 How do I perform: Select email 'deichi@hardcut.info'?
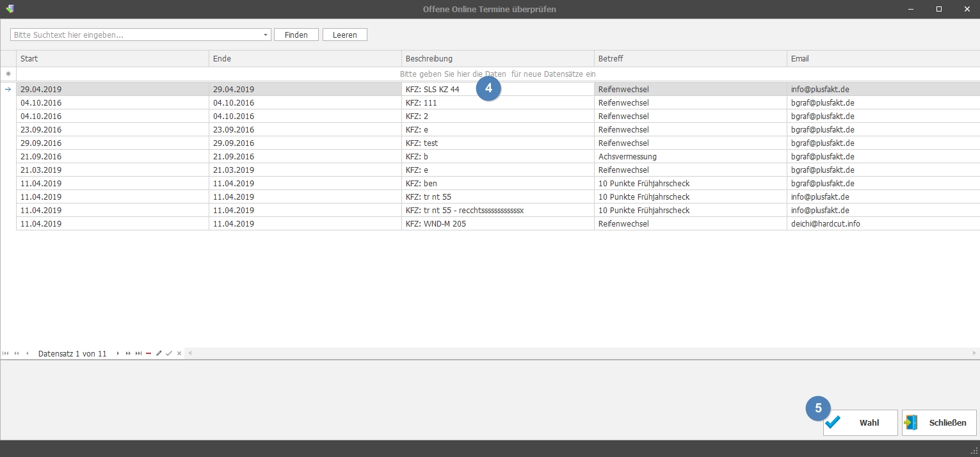click(x=883, y=224)
